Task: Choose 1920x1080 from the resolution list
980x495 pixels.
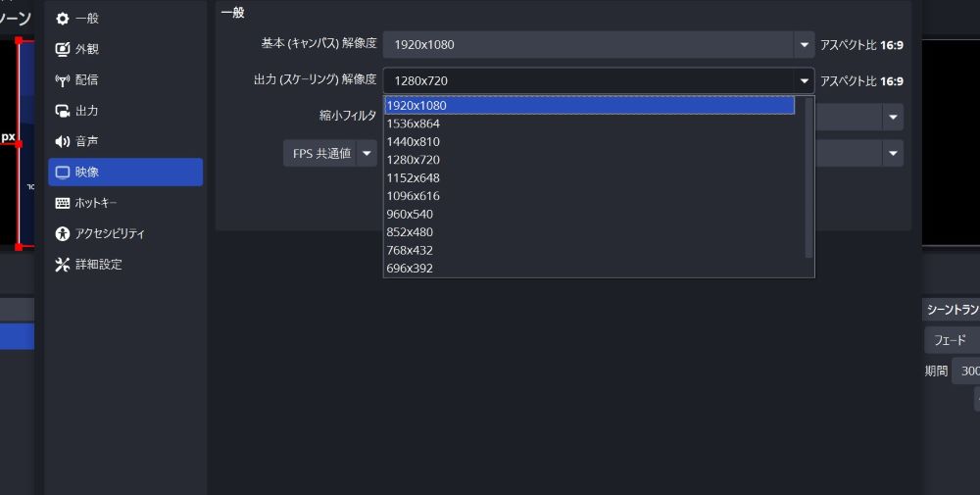Action: pyautogui.click(x=589, y=106)
